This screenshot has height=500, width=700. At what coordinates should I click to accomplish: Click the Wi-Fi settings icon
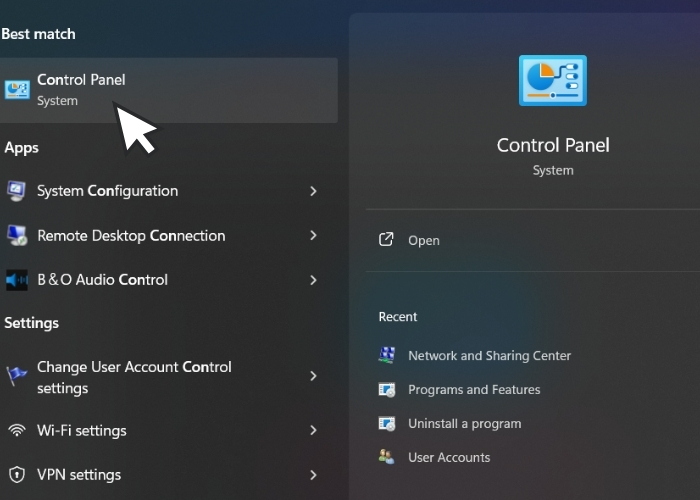click(x=17, y=431)
